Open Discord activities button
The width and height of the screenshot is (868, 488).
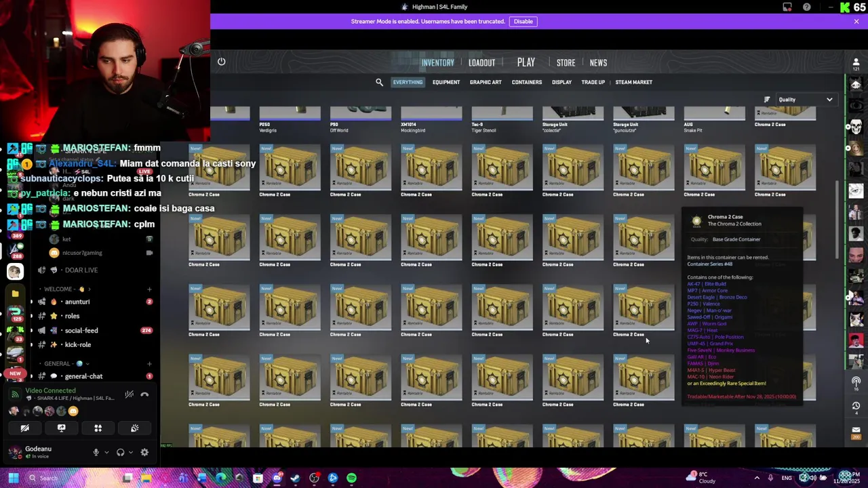pyautogui.click(x=98, y=428)
